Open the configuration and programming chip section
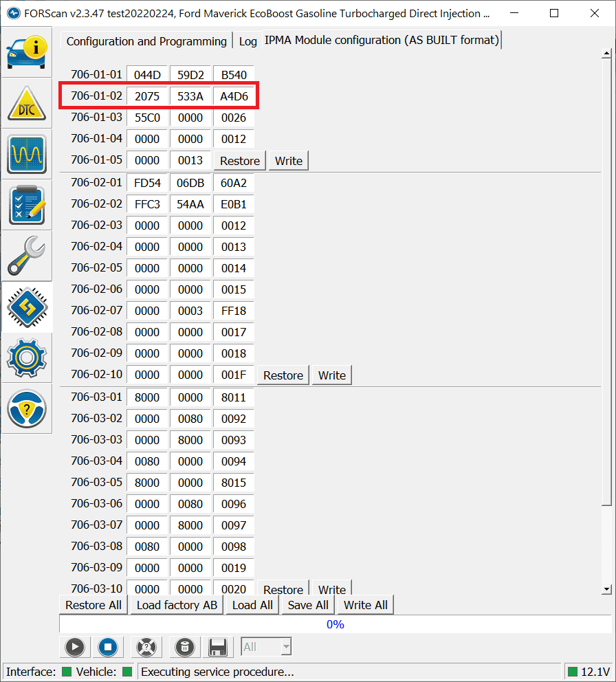 [x=27, y=307]
